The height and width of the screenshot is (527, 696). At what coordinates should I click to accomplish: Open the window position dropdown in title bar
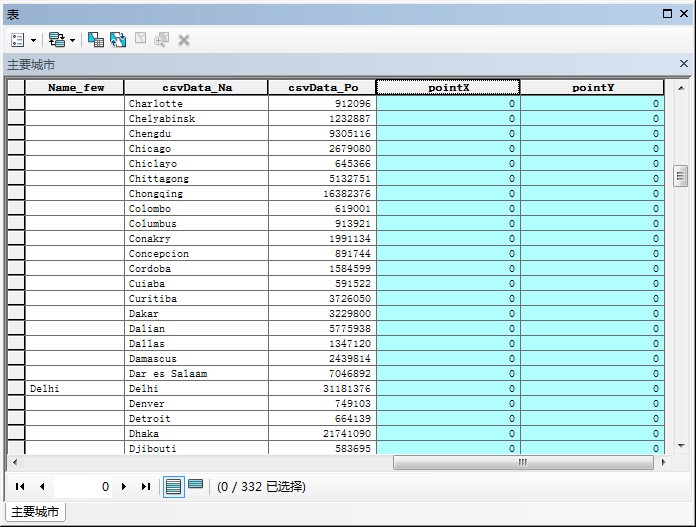668,14
